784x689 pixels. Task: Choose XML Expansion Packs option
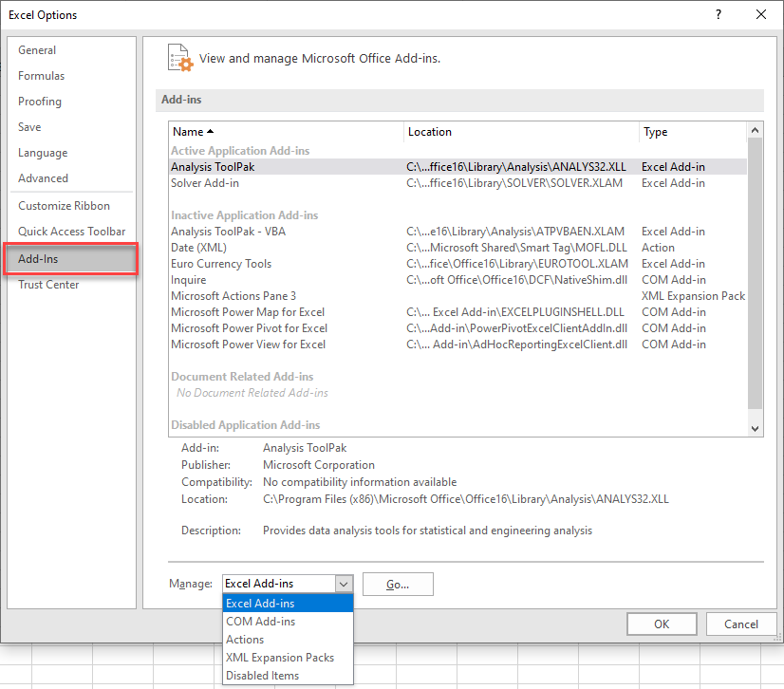[288, 657]
